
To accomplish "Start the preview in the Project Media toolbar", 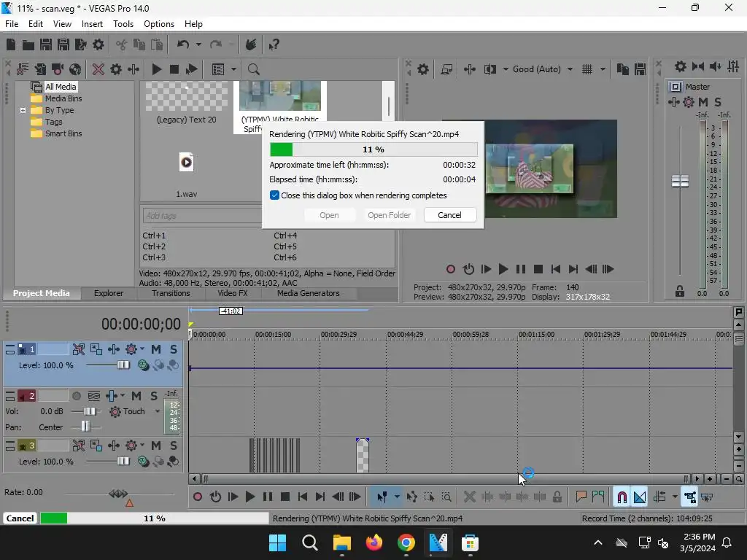I will pos(157,69).
